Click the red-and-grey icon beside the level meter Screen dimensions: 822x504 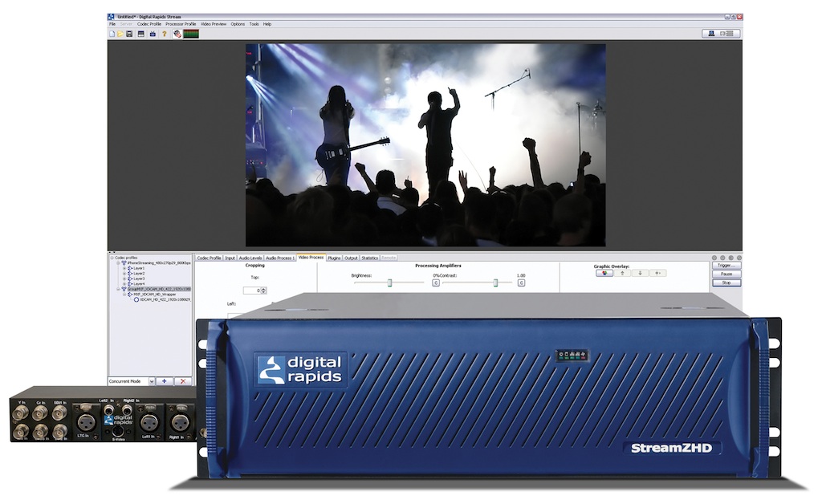click(177, 34)
